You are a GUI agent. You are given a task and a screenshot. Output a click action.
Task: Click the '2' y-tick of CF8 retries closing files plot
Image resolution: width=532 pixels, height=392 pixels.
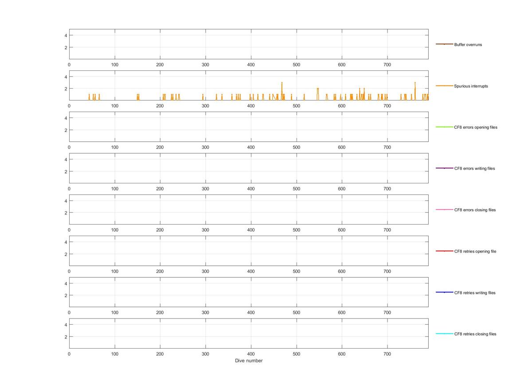pyautogui.click(x=65, y=337)
